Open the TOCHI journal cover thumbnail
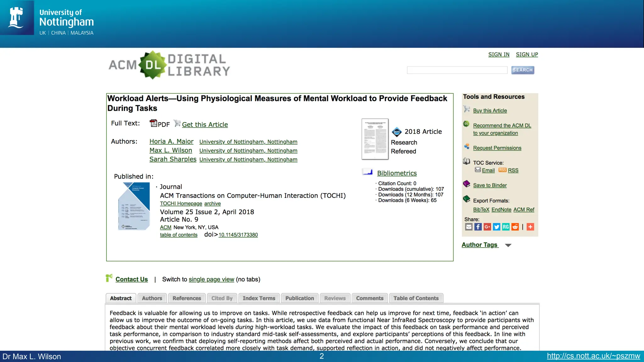The height and width of the screenshot is (362, 644). tap(134, 206)
